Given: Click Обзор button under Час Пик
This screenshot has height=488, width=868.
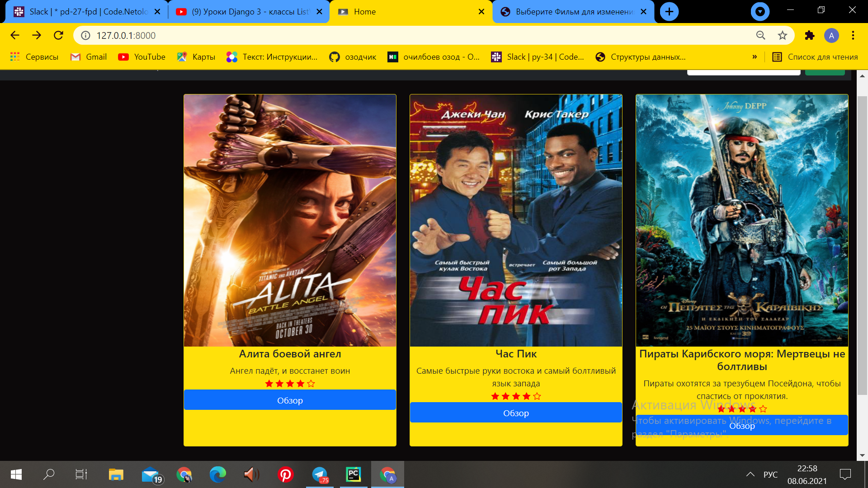Looking at the screenshot, I should pyautogui.click(x=516, y=413).
